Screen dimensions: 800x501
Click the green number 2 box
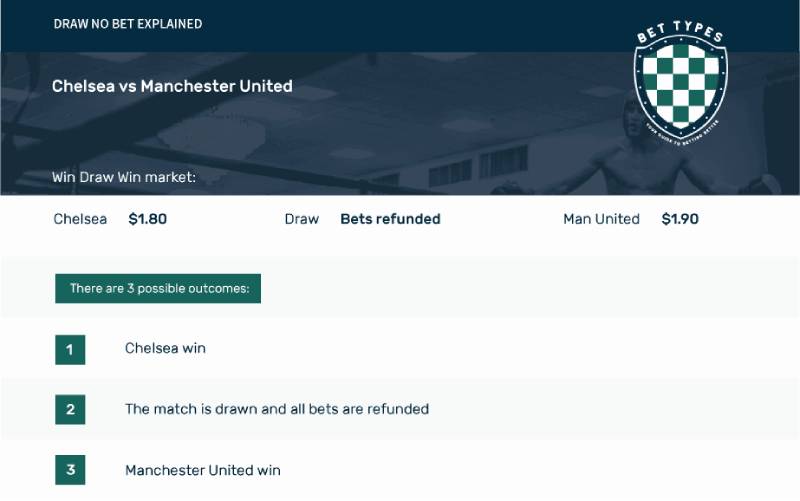coord(70,409)
